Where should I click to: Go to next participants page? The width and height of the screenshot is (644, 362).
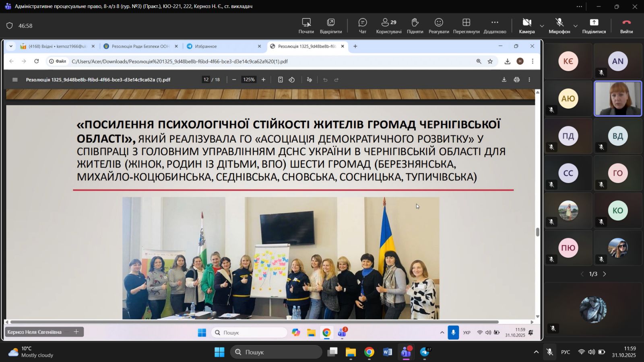pyautogui.click(x=604, y=274)
